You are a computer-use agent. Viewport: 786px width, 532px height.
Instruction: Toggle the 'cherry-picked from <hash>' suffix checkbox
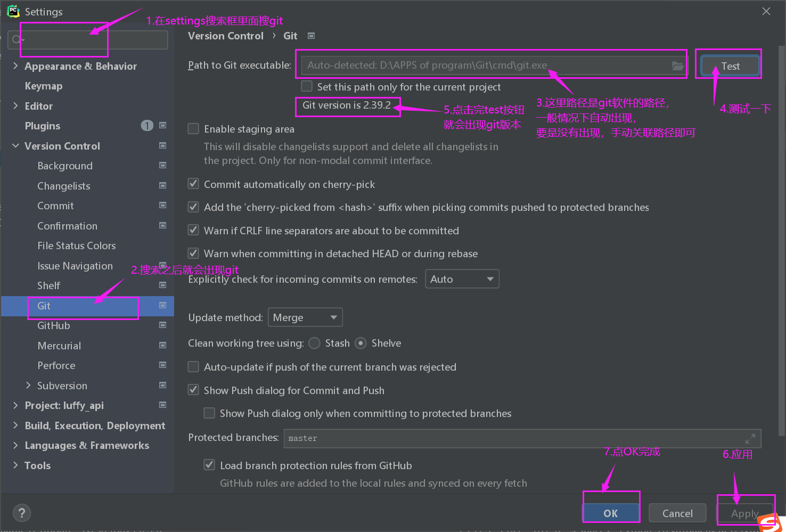(x=194, y=207)
